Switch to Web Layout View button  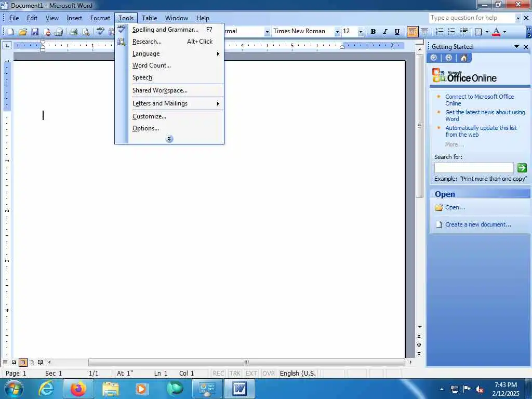[14, 362]
